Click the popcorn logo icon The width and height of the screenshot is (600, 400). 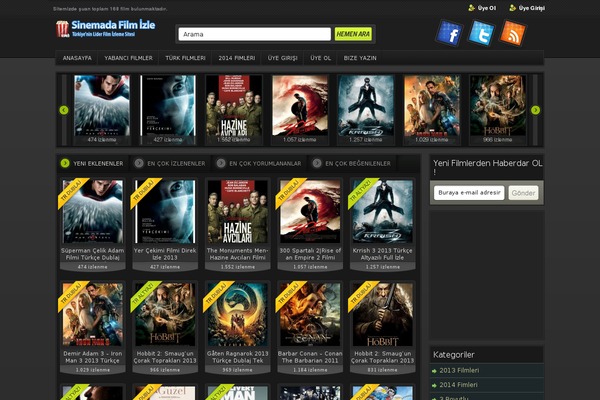pos(62,29)
